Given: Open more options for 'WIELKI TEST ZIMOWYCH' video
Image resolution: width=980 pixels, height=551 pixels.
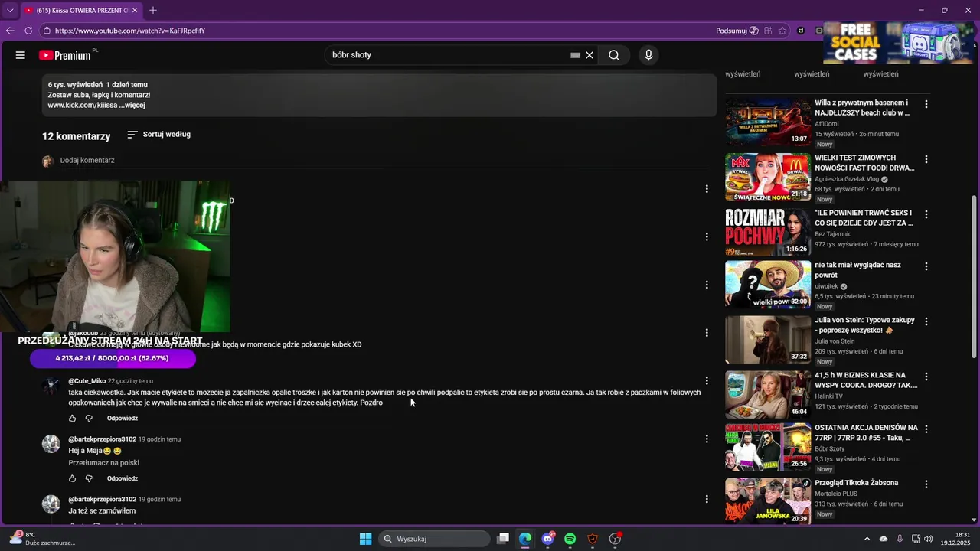Looking at the screenshot, I should click(x=926, y=159).
